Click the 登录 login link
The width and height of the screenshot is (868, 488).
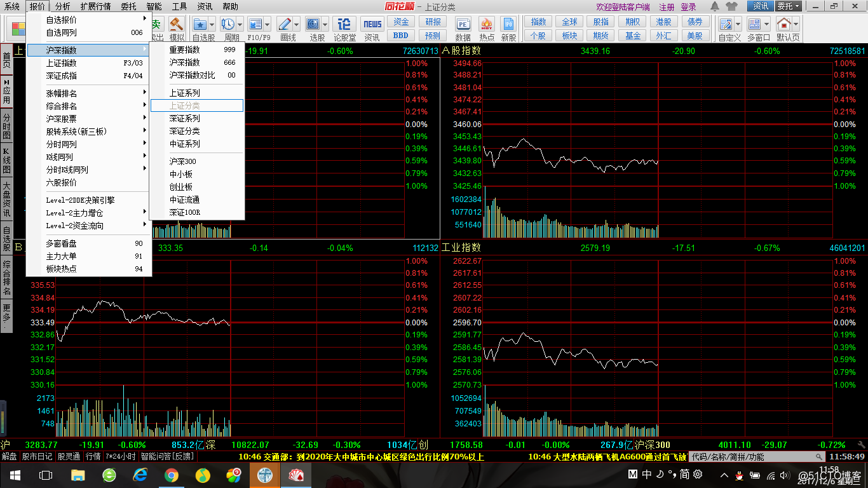688,7
